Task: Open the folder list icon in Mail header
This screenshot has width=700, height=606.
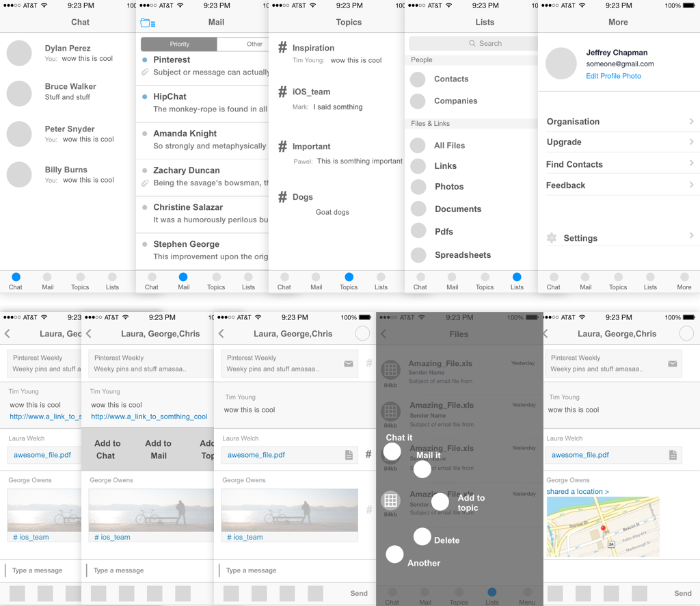Action: tap(148, 23)
